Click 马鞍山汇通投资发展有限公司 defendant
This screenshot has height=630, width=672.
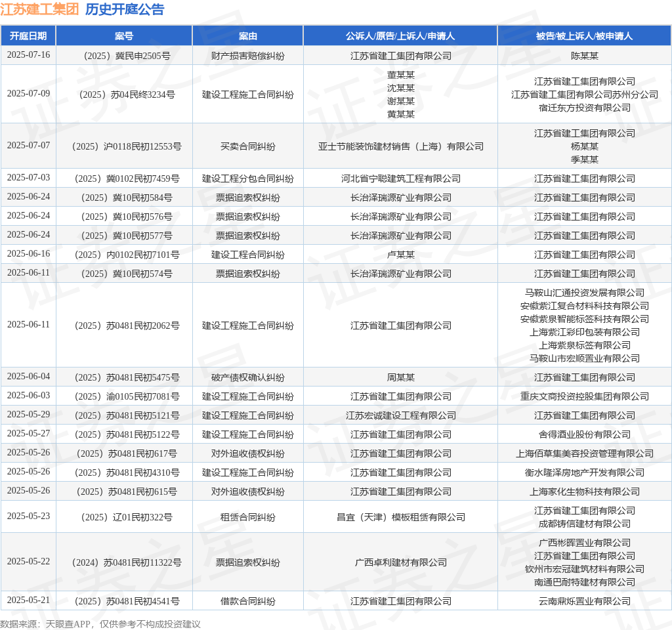pos(585,293)
